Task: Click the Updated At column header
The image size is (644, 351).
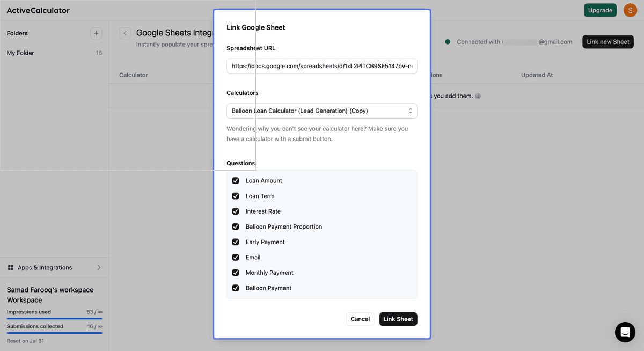Action: [537, 75]
